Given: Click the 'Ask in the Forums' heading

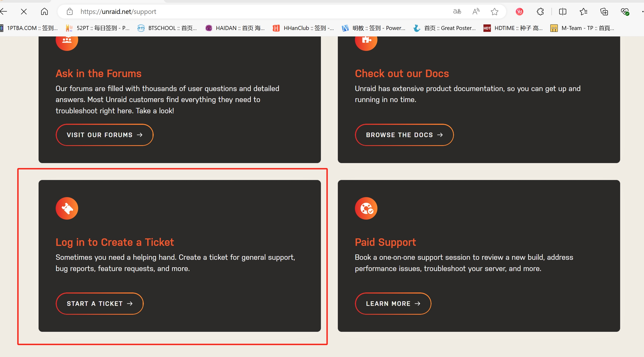Looking at the screenshot, I should coord(99,73).
